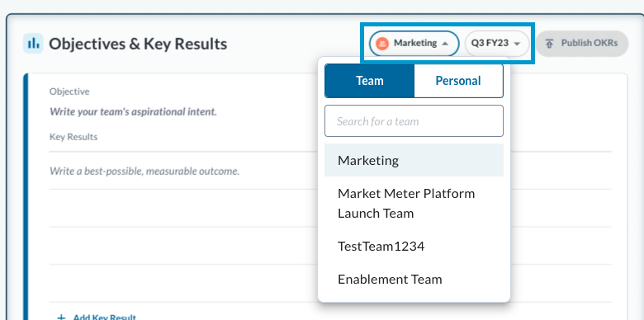The height and width of the screenshot is (320, 644).
Task: Collapse the Marketing team selector caret
Action: (x=444, y=44)
